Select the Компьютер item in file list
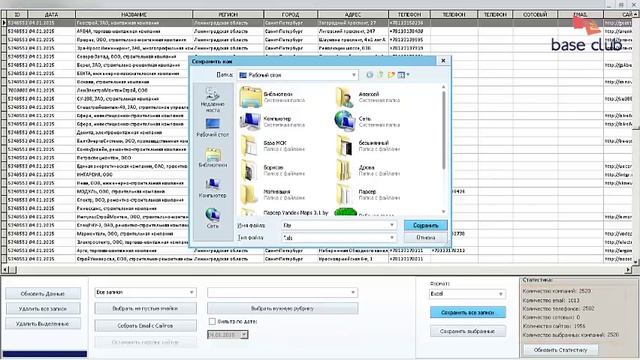Viewport: 640px width, 360px height. (272, 121)
